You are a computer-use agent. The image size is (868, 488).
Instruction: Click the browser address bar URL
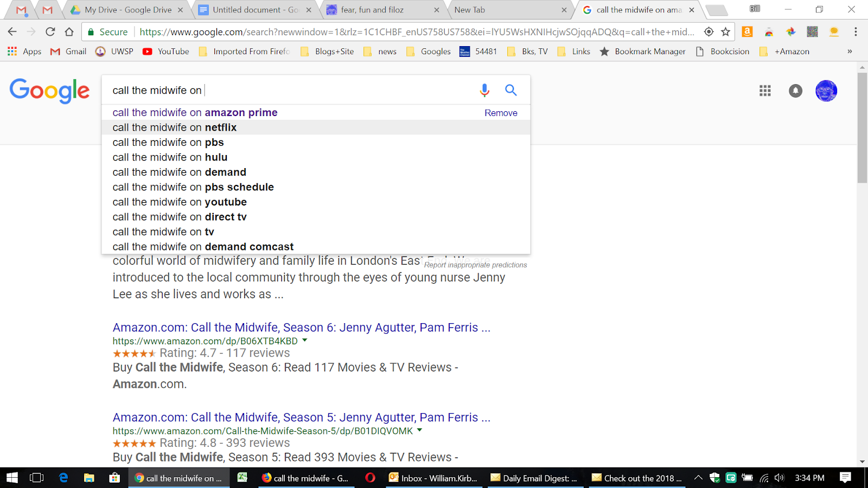pos(417,32)
